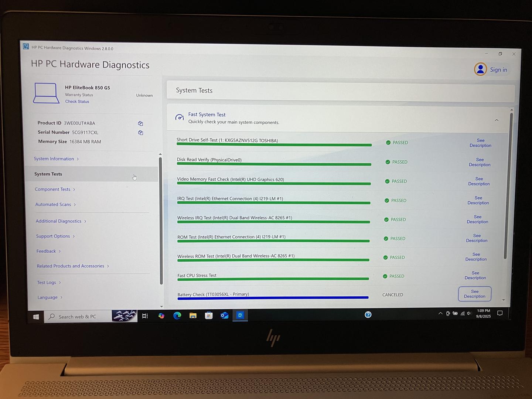
Task: Select System Tests in sidebar
Action: 92,174
